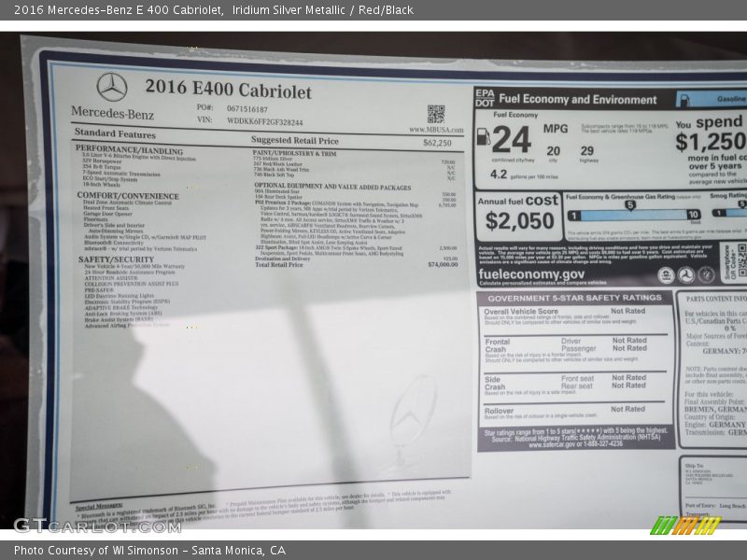Click the 'Mercedes-Benz' wordmark under the star

112,113
